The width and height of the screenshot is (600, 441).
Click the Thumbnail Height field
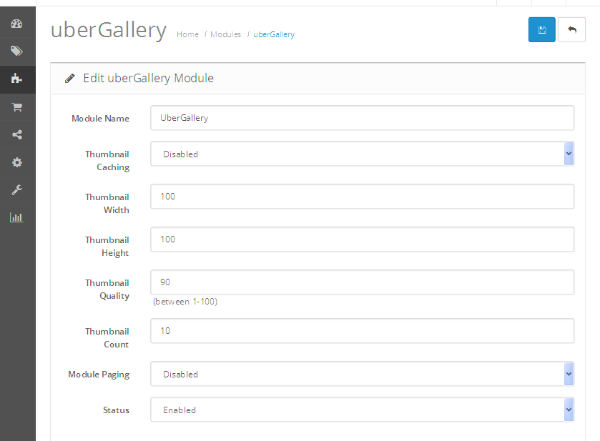pos(362,240)
